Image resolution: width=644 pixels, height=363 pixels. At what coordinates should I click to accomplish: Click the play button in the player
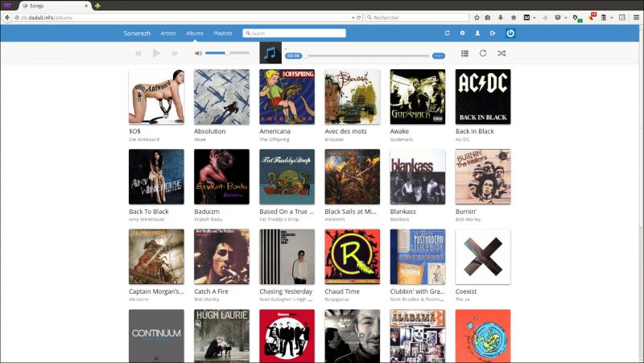click(x=156, y=53)
